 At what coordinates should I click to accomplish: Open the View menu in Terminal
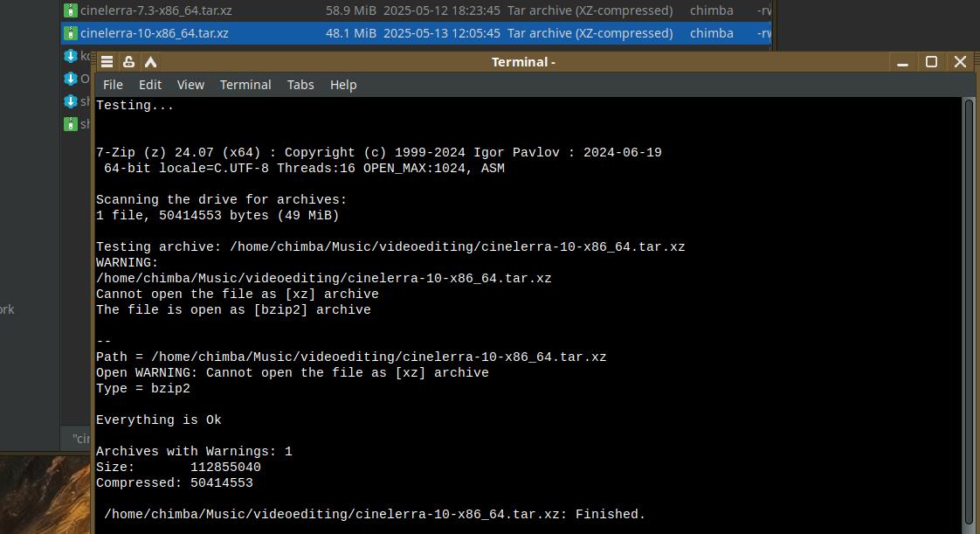190,85
